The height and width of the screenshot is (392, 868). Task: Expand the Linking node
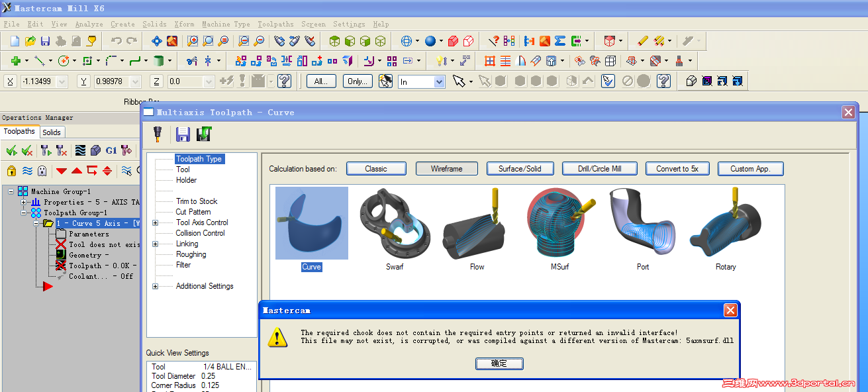[156, 244]
